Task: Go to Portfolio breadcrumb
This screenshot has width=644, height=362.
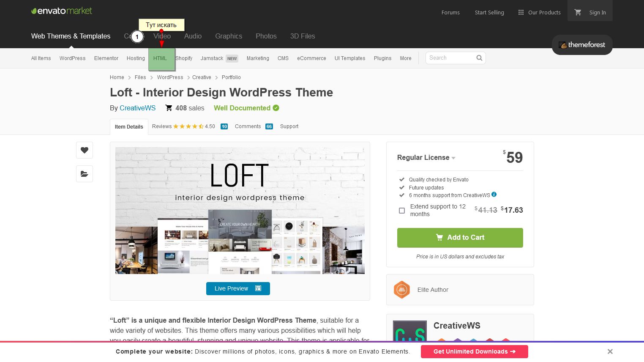Action: [231, 77]
